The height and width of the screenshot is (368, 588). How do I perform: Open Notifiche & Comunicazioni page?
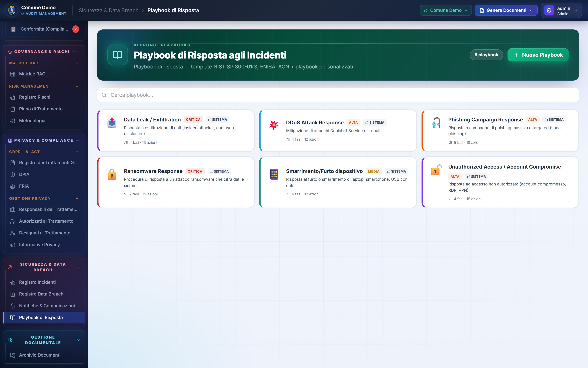tap(44, 306)
